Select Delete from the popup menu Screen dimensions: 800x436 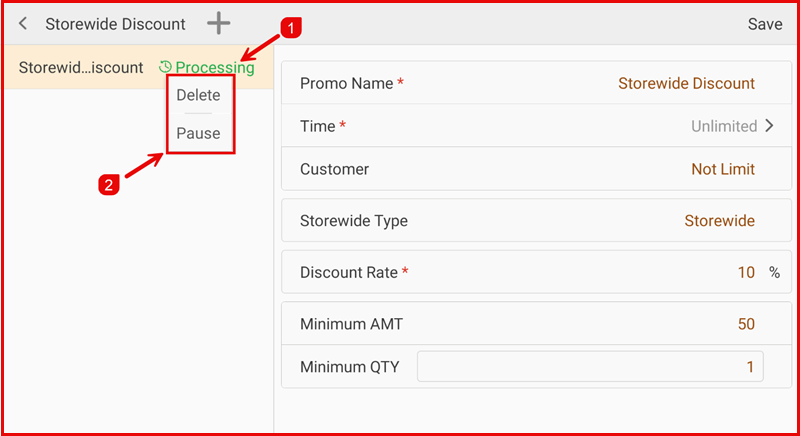point(198,95)
